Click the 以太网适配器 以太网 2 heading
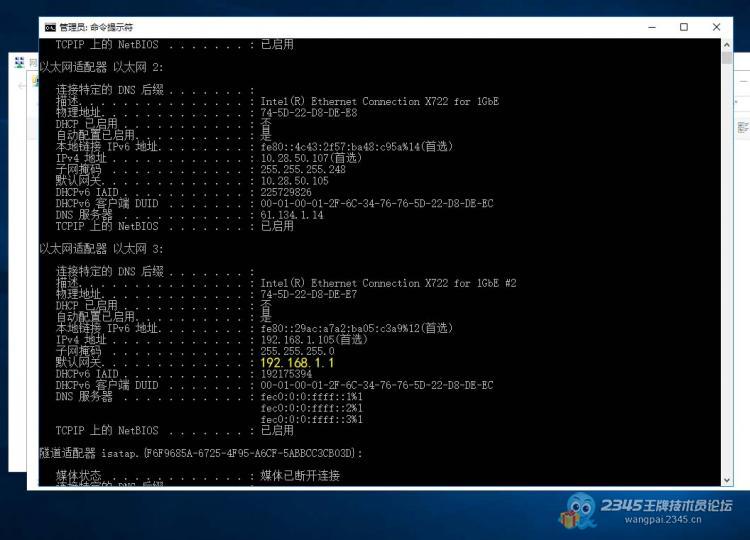 [101, 67]
